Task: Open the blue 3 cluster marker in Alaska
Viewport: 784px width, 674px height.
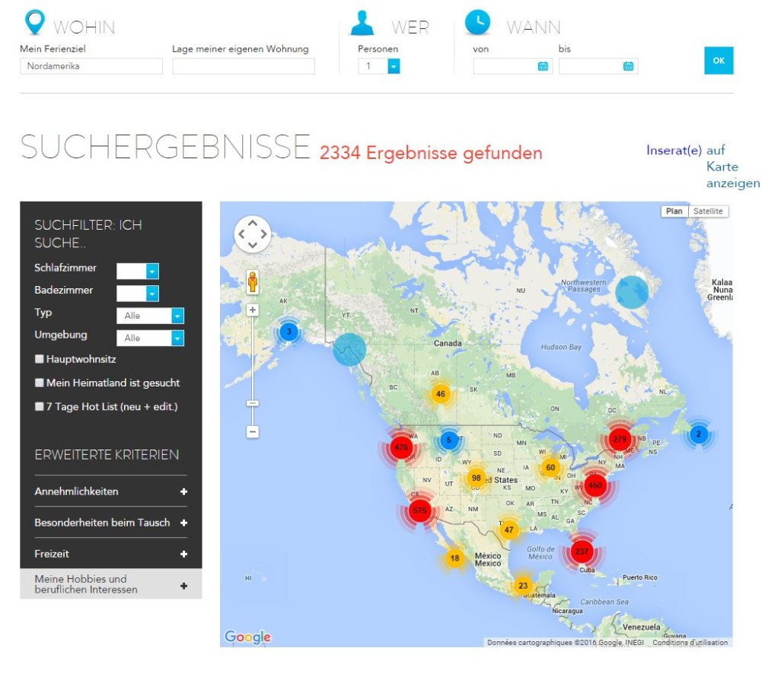Action: 288,331
